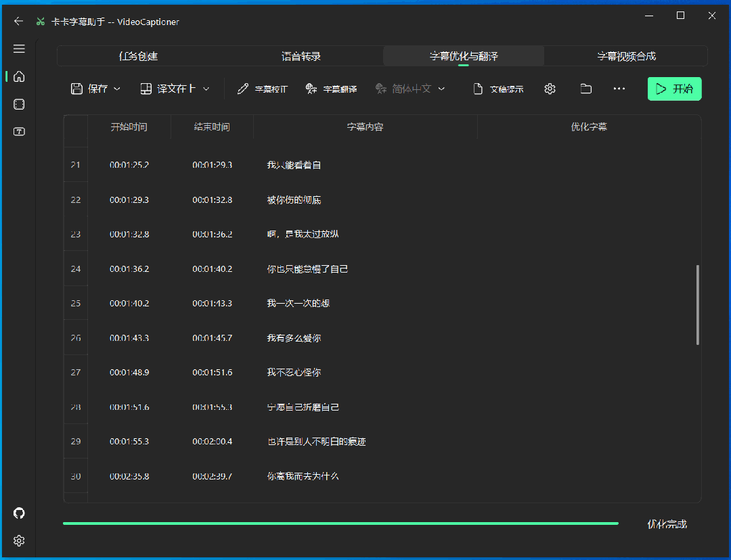Open toolbar settings gear icon
The image size is (731, 560).
click(550, 89)
